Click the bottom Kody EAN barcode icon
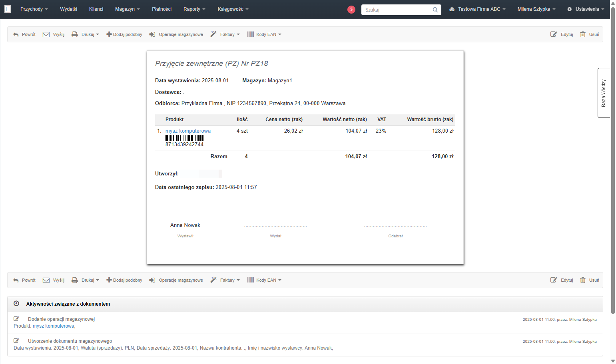The width and height of the screenshot is (616, 364). point(250,280)
